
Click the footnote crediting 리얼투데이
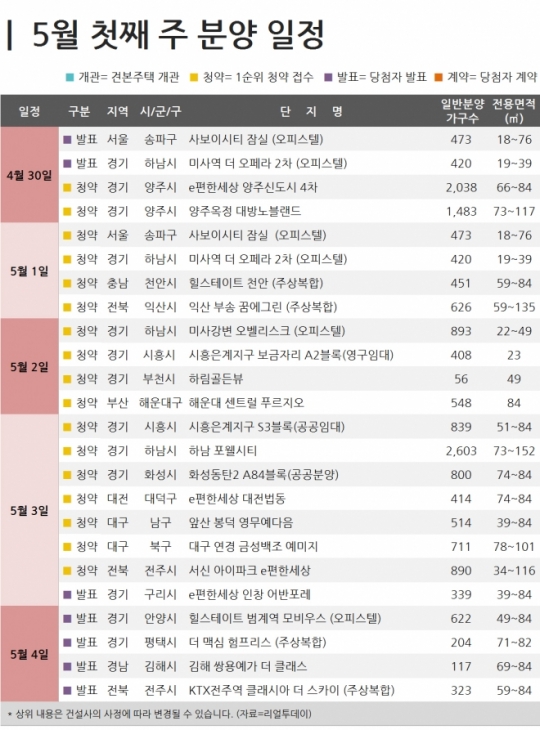pos(160,714)
